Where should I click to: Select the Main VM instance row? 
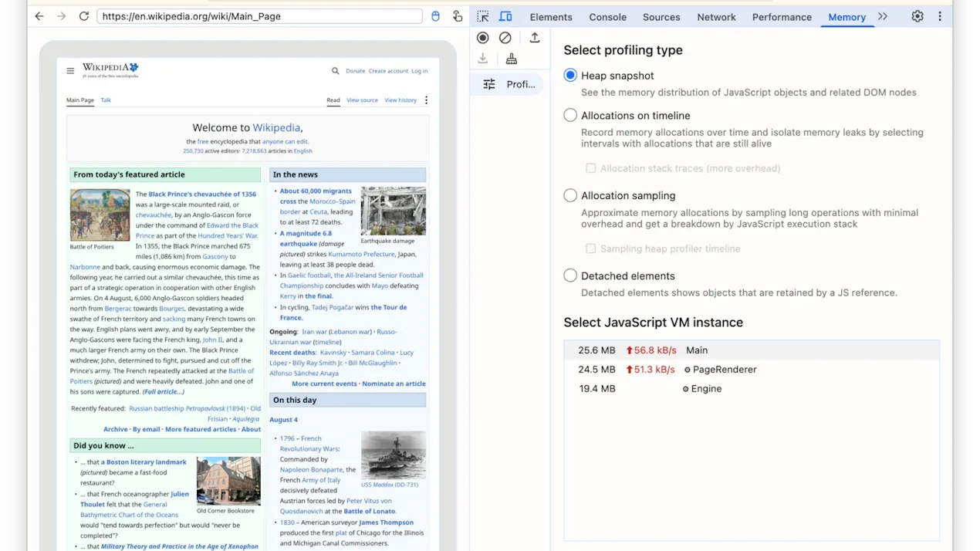coord(752,350)
